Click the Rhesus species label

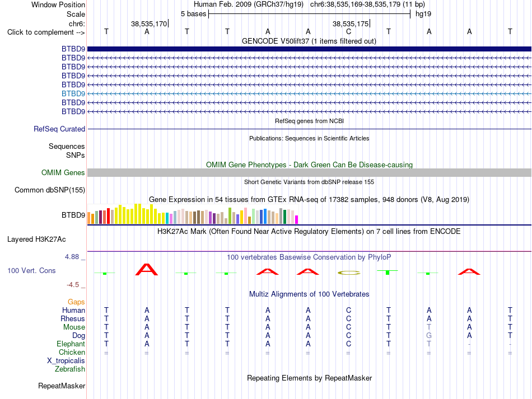pyautogui.click(x=73, y=318)
